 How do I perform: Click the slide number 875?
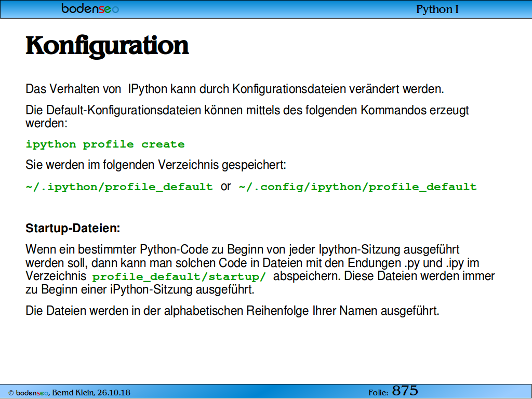(x=405, y=391)
